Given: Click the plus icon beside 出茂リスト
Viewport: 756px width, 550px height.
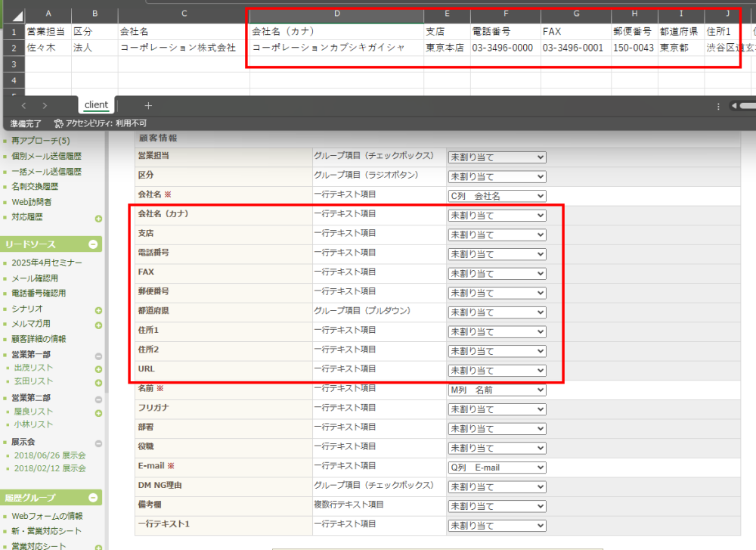Looking at the screenshot, I should pos(98,369).
